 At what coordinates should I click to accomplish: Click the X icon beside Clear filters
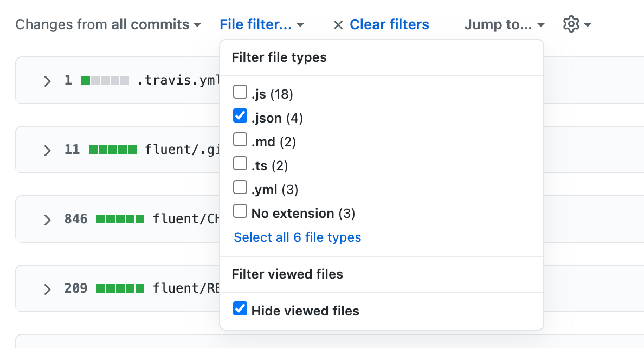coord(338,24)
